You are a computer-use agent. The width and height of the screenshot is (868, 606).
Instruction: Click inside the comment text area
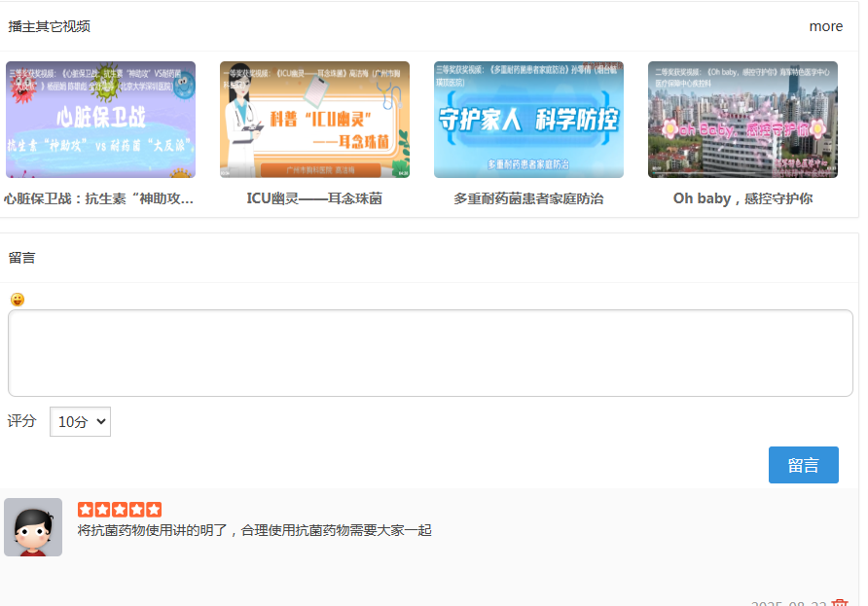pos(430,353)
